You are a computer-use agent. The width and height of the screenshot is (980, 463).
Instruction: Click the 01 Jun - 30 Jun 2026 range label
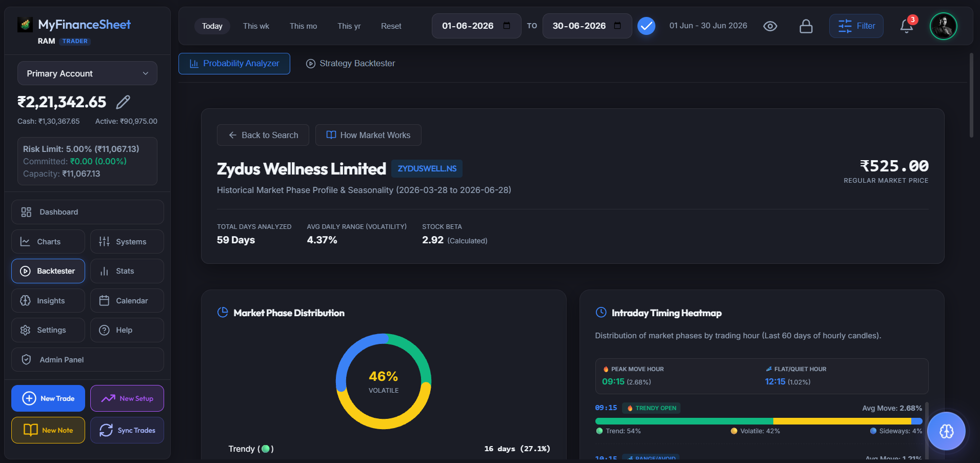coord(708,26)
